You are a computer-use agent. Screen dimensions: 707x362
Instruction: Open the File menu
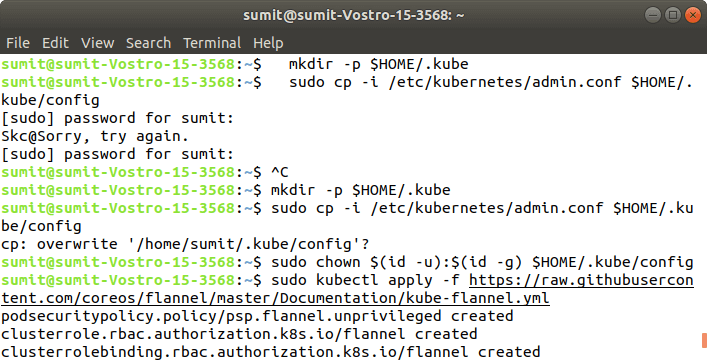pos(18,43)
